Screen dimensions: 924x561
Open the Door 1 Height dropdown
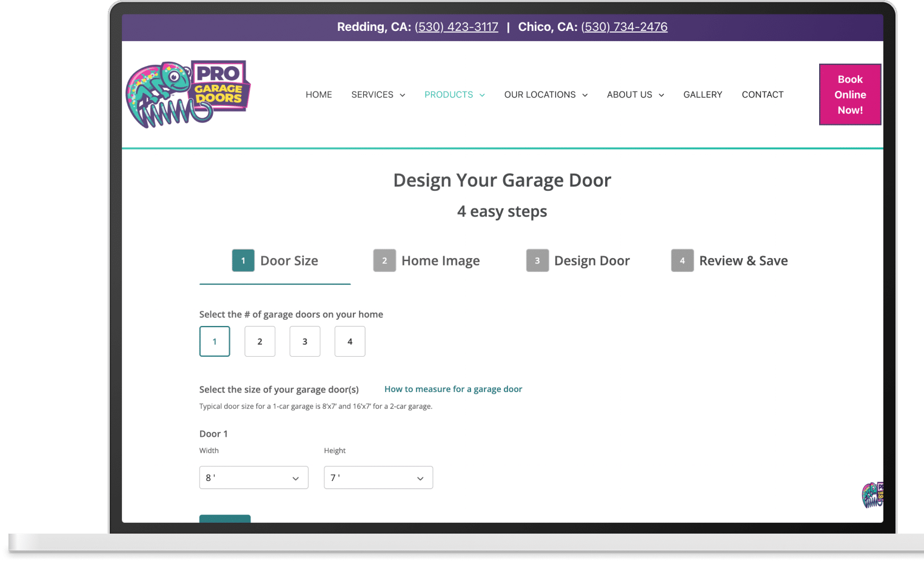pyautogui.click(x=378, y=477)
